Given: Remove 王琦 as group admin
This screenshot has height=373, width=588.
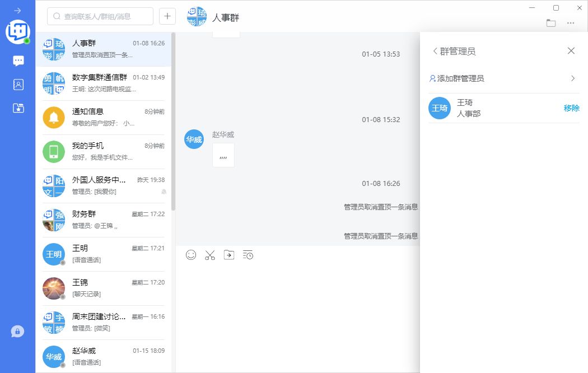Looking at the screenshot, I should click(571, 108).
